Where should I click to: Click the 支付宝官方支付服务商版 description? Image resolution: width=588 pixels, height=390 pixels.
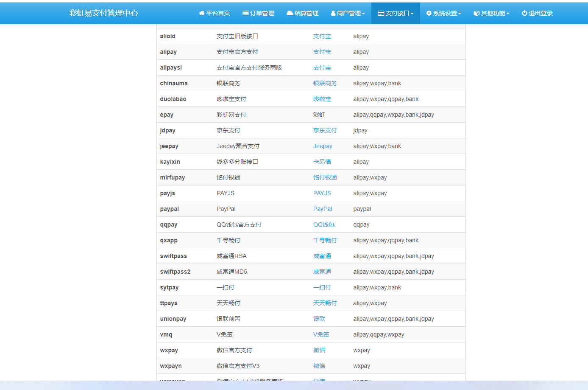(x=249, y=68)
